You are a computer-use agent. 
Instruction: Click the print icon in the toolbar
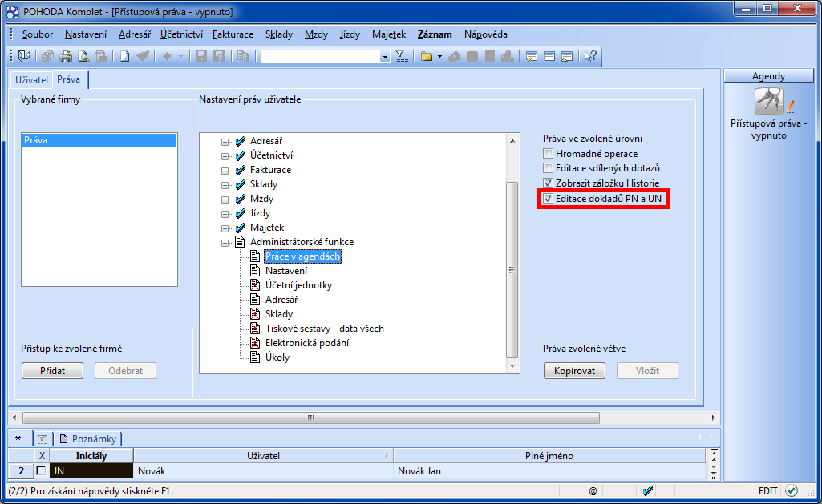point(66,56)
